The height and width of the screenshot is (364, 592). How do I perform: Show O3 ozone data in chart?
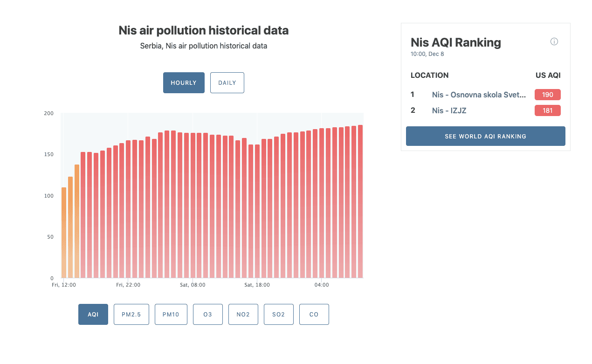[x=208, y=314]
